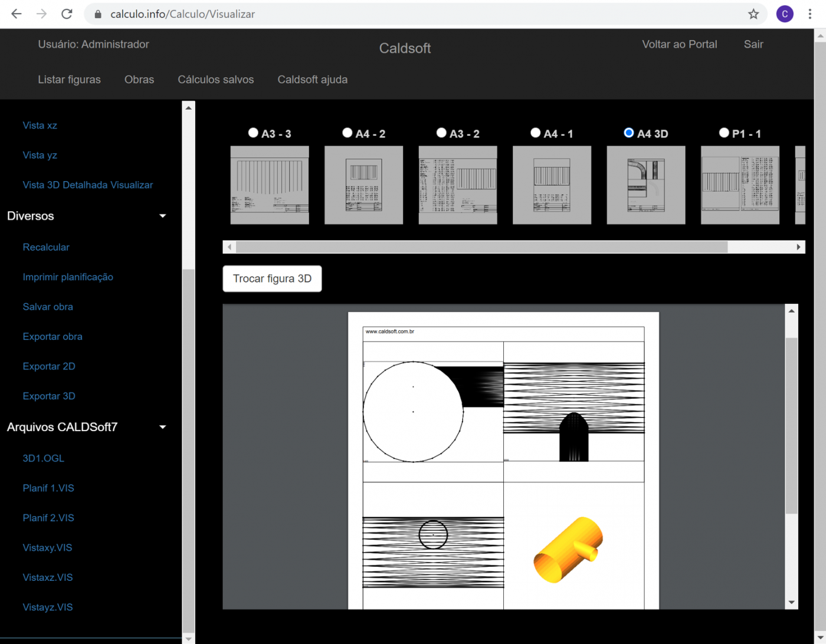Collapse the Diversos section
This screenshot has width=826, height=644.
coord(163,216)
